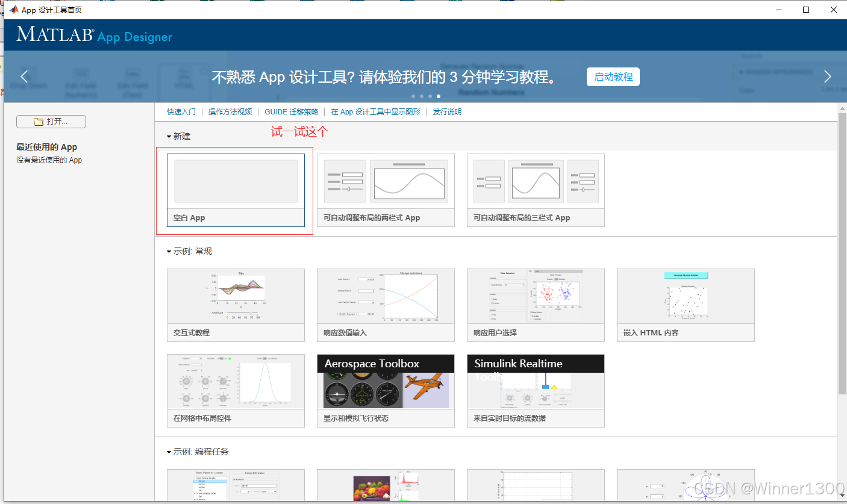Open the image histogram example thumbnail
Screen dimensions: 847x504
(386, 485)
